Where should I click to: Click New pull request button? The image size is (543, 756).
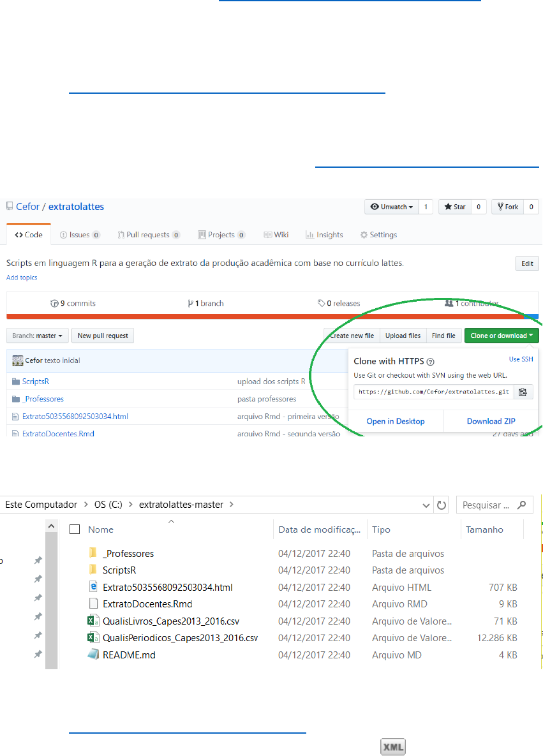[x=103, y=336]
